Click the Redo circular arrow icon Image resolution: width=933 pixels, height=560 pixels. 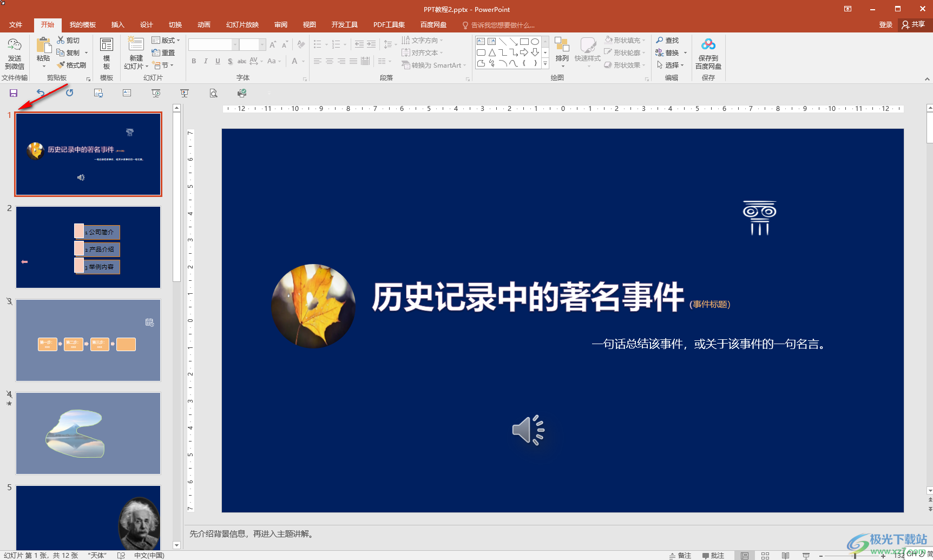(69, 93)
